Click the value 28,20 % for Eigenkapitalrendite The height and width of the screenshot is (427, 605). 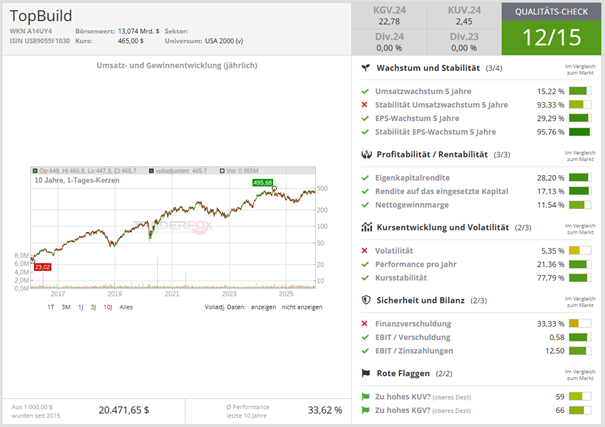tap(551, 178)
